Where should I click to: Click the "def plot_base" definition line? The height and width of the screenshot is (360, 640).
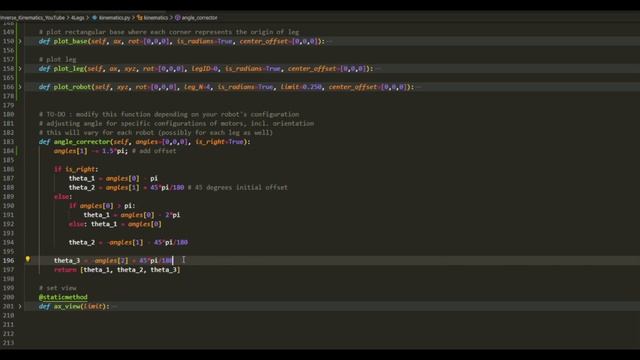click(182, 41)
